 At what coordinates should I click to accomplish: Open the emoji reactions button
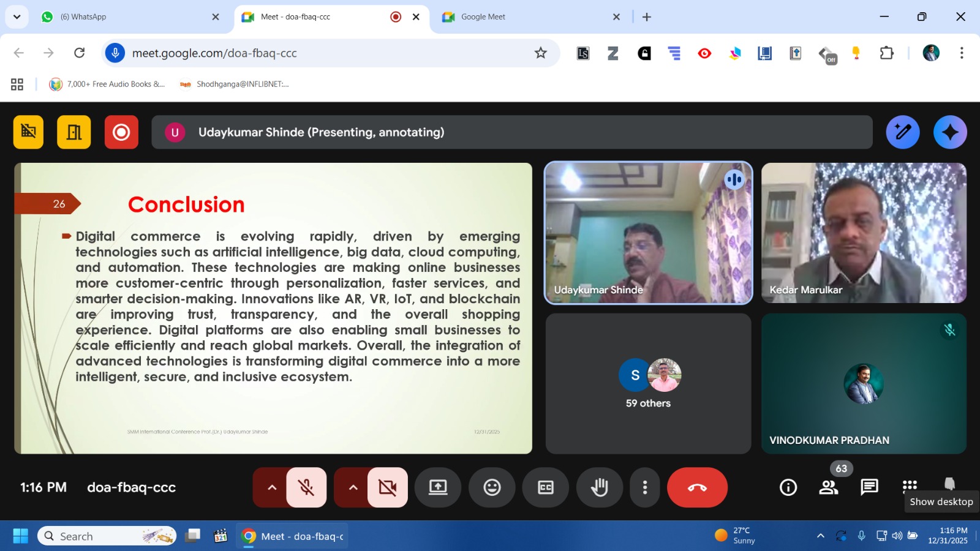[492, 487]
